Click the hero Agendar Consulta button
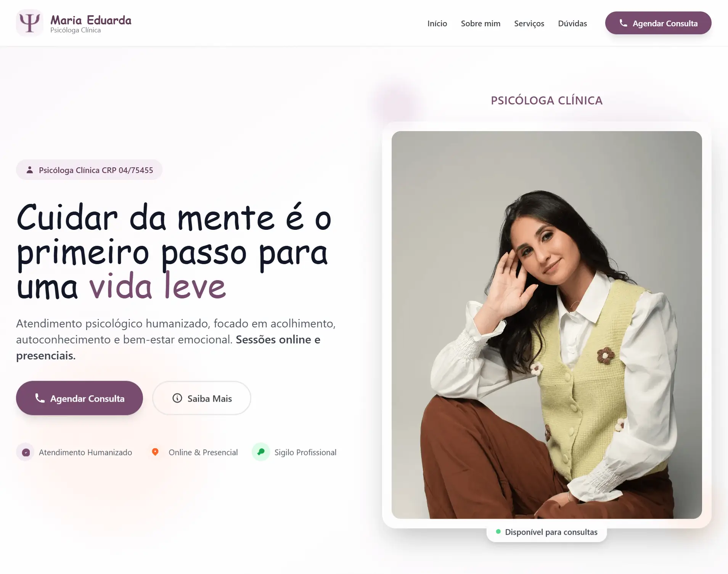This screenshot has height=574, width=728. click(x=79, y=398)
